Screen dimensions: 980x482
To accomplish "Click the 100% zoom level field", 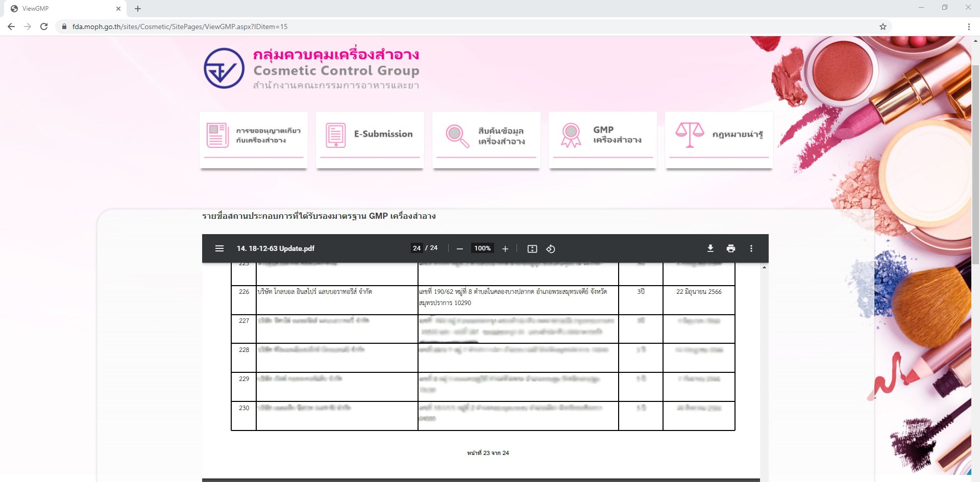I will (482, 248).
